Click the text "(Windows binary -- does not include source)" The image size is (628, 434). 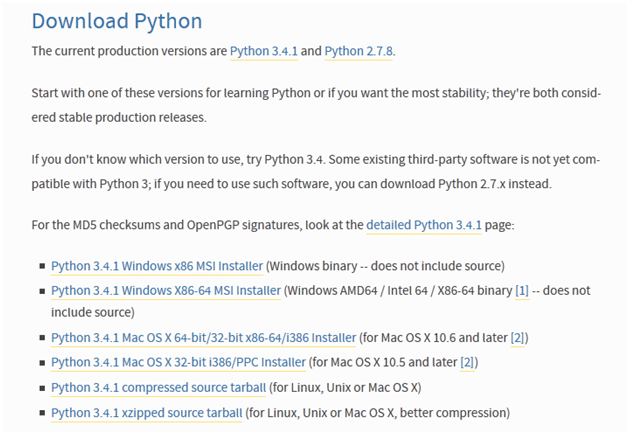(385, 266)
